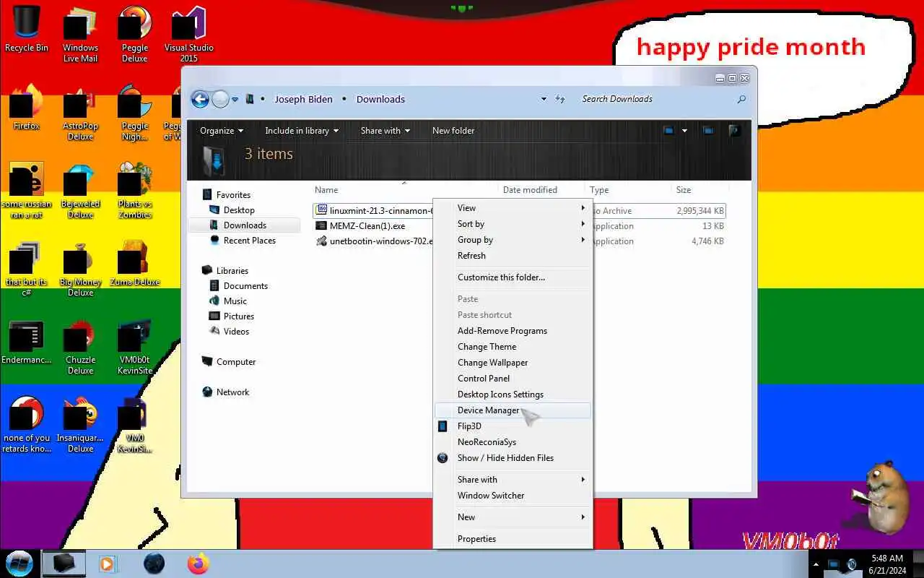
Task: Select the AstroPop Deluxe desktop icon
Action: click(x=80, y=113)
